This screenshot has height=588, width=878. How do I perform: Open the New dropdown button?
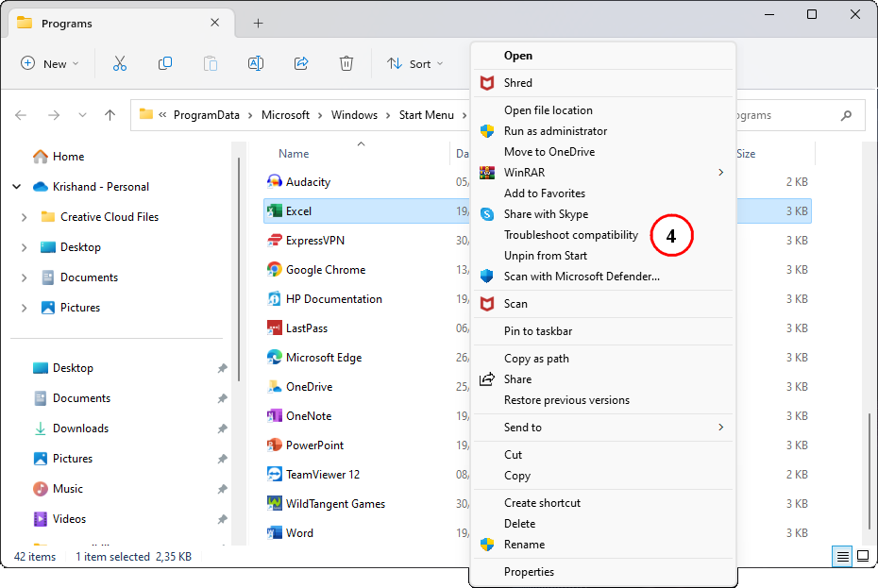[49, 63]
